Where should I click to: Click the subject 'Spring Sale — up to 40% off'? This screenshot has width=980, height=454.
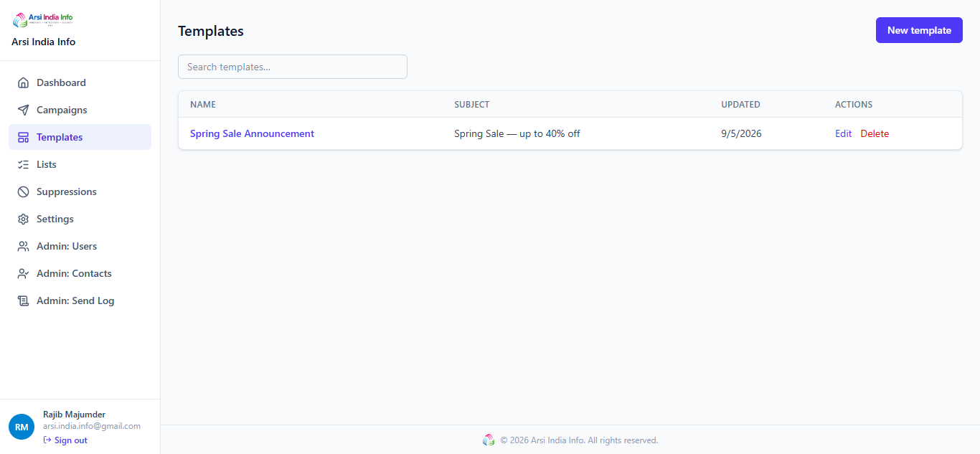(517, 133)
